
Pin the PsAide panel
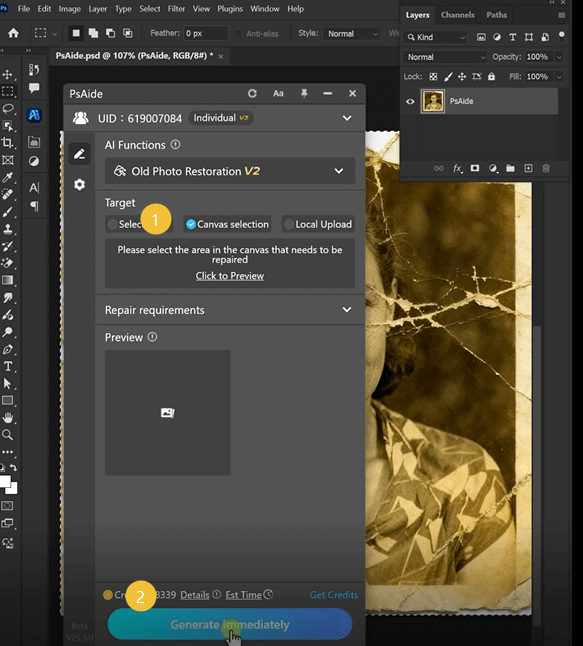click(x=304, y=94)
